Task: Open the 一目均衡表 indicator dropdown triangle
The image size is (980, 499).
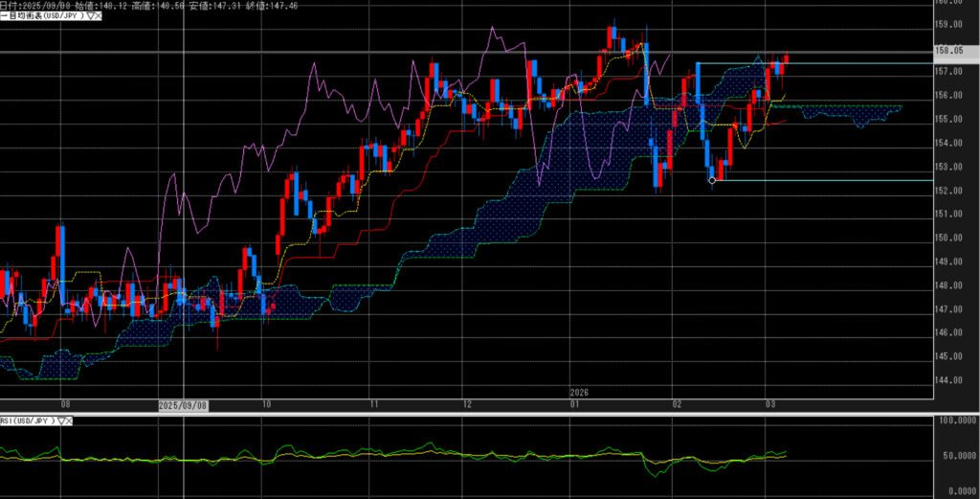Action: pyautogui.click(x=88, y=16)
